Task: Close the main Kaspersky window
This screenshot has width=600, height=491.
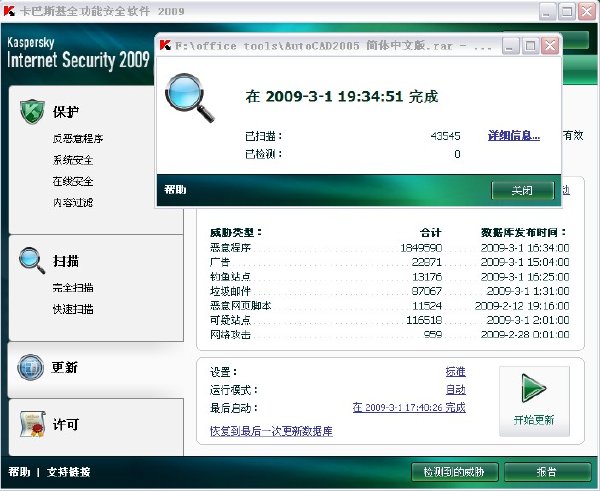Action: click(x=587, y=11)
